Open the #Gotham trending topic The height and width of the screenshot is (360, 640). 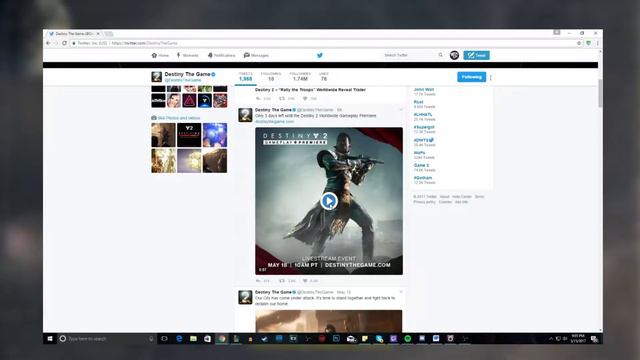click(422, 178)
